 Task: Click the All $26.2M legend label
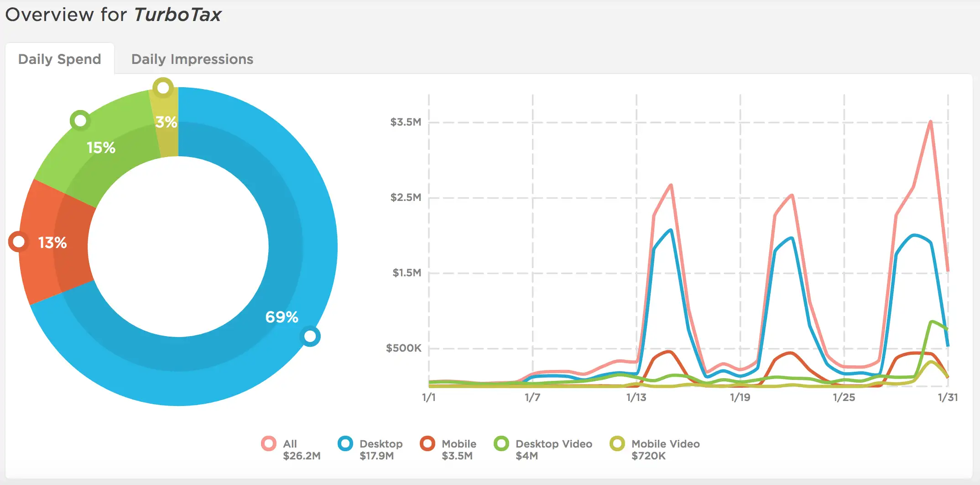[x=302, y=450]
